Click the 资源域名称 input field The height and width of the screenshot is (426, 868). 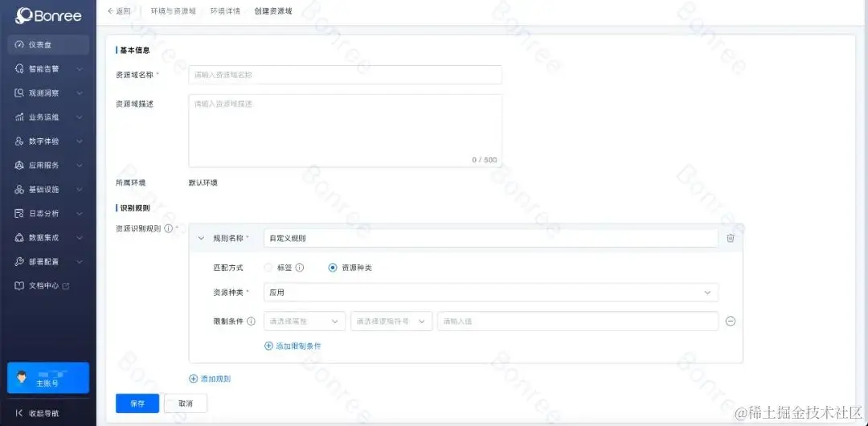(x=345, y=75)
